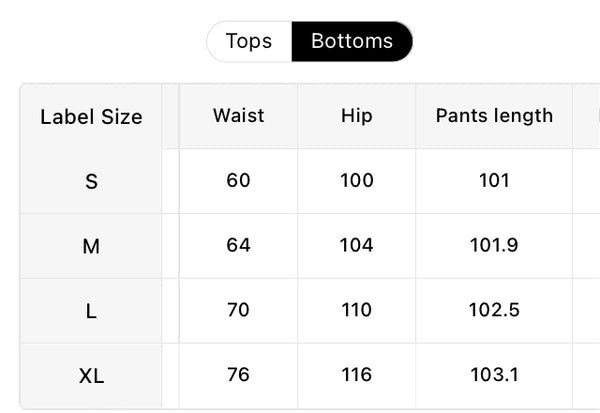Click the waist value 70
This screenshot has height=413, width=600.
click(x=238, y=310)
